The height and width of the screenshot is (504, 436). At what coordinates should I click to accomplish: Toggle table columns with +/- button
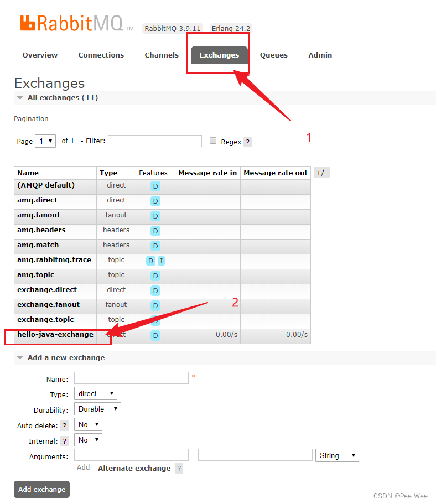pos(321,173)
